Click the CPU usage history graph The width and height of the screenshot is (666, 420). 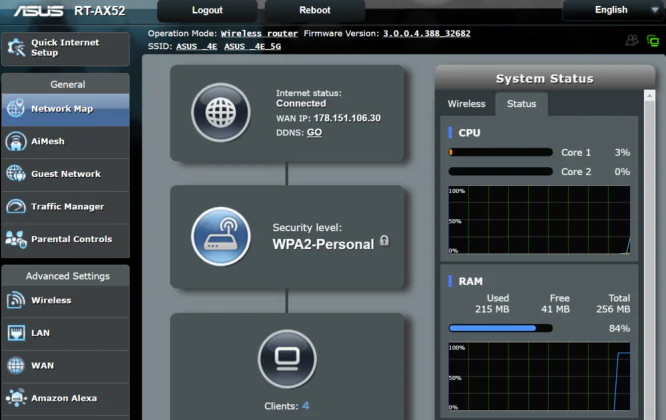click(539, 220)
